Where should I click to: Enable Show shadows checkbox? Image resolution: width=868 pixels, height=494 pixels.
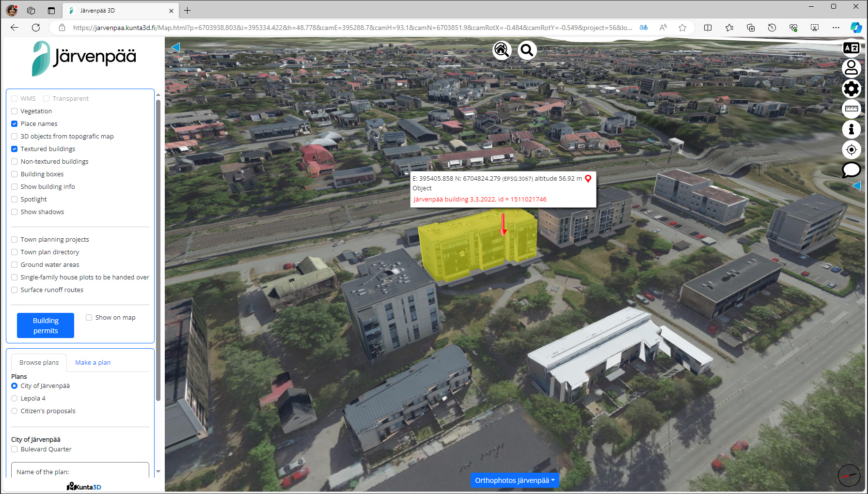(x=15, y=212)
